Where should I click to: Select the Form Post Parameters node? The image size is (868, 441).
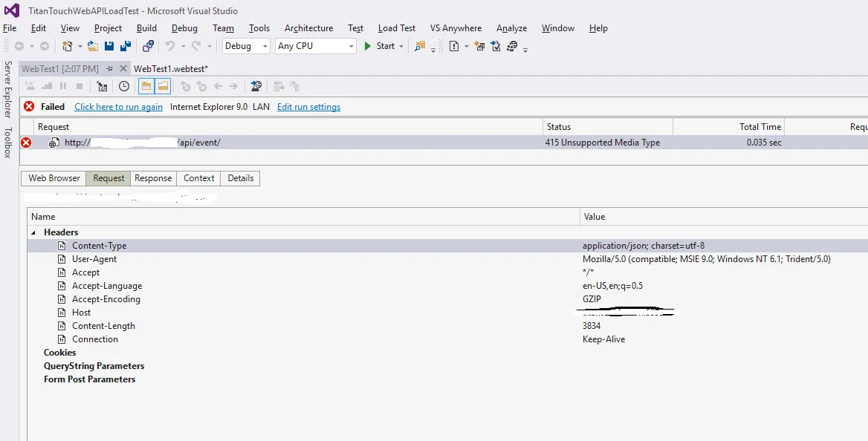coord(90,379)
